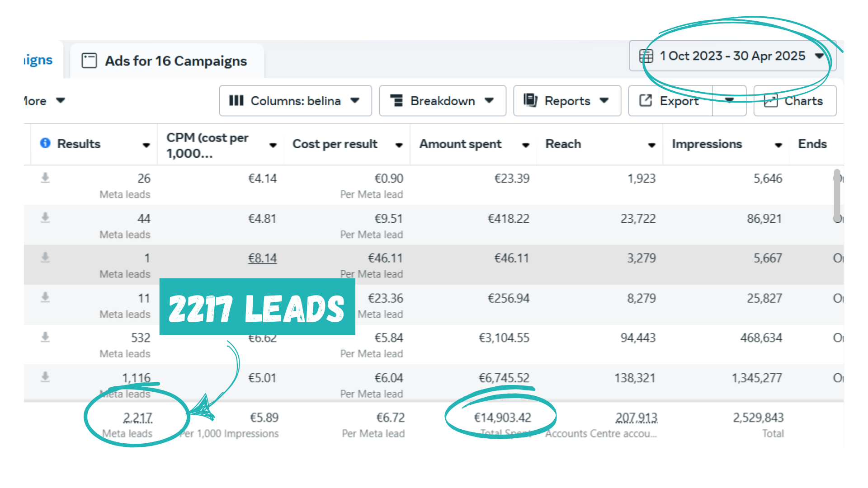Click the Reports document icon
This screenshot has height=488, width=868.
pos(530,100)
